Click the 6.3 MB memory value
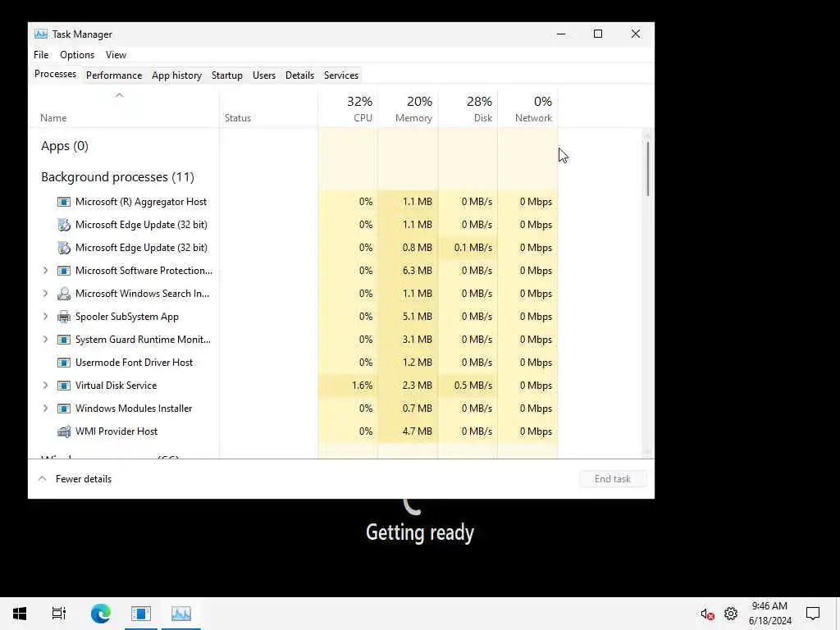The width and height of the screenshot is (840, 630). [x=418, y=271]
